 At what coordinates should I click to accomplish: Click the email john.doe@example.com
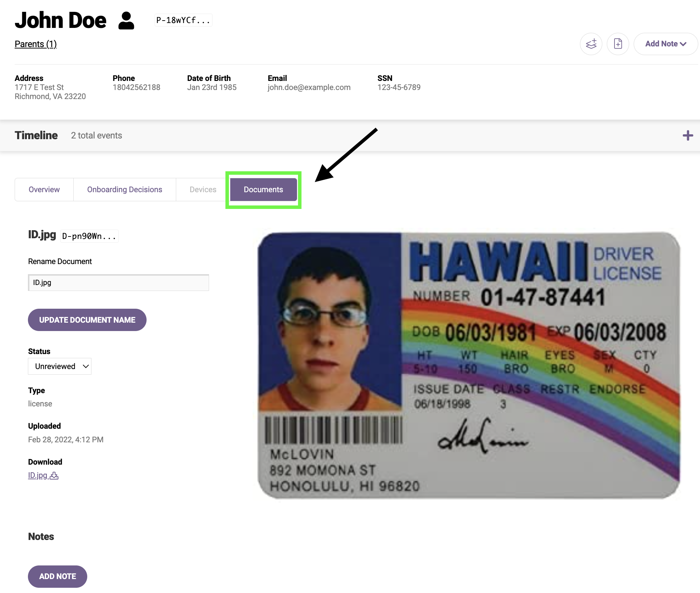tap(309, 87)
